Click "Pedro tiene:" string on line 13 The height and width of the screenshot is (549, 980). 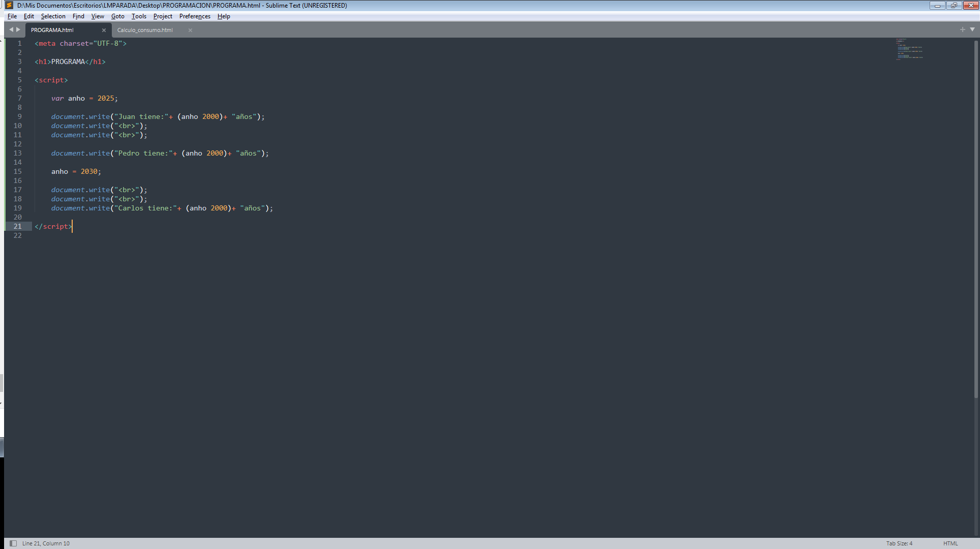(143, 153)
